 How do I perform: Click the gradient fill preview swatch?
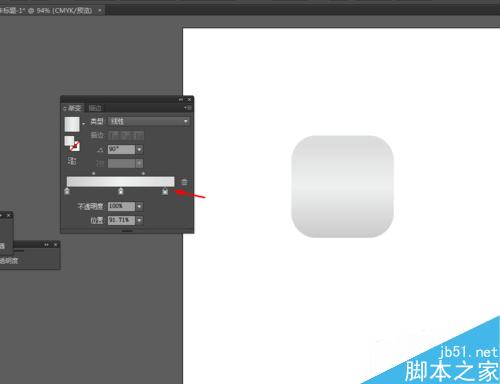click(x=72, y=124)
